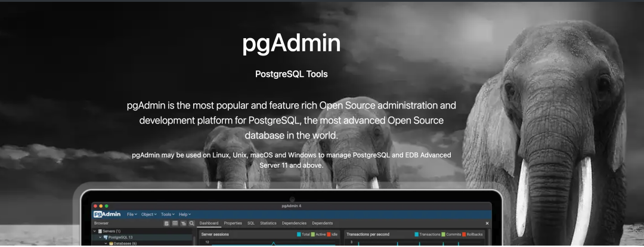Collapse the PostgreSQL 13 tree node
Viewport: 644px width, 247px height.
101,237
